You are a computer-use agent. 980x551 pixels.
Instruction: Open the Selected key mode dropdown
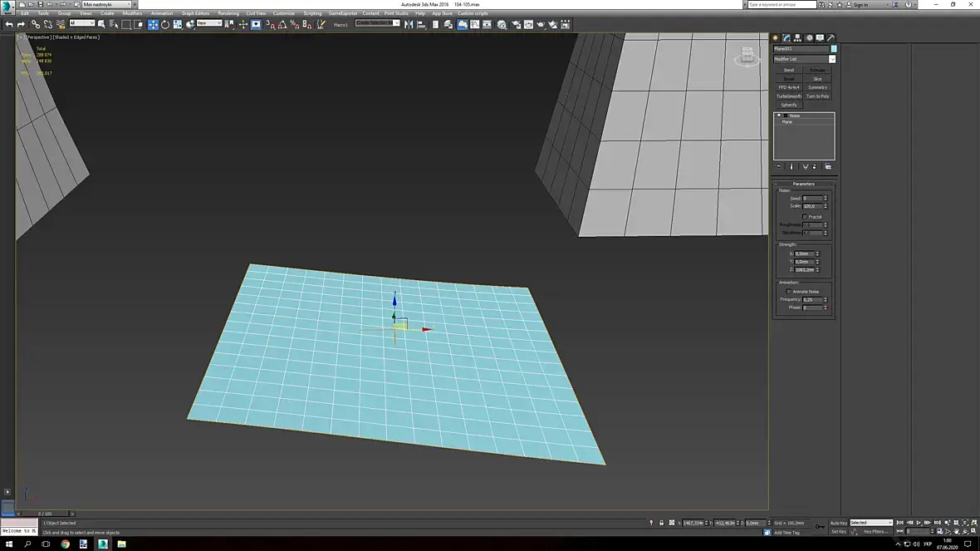(870, 523)
